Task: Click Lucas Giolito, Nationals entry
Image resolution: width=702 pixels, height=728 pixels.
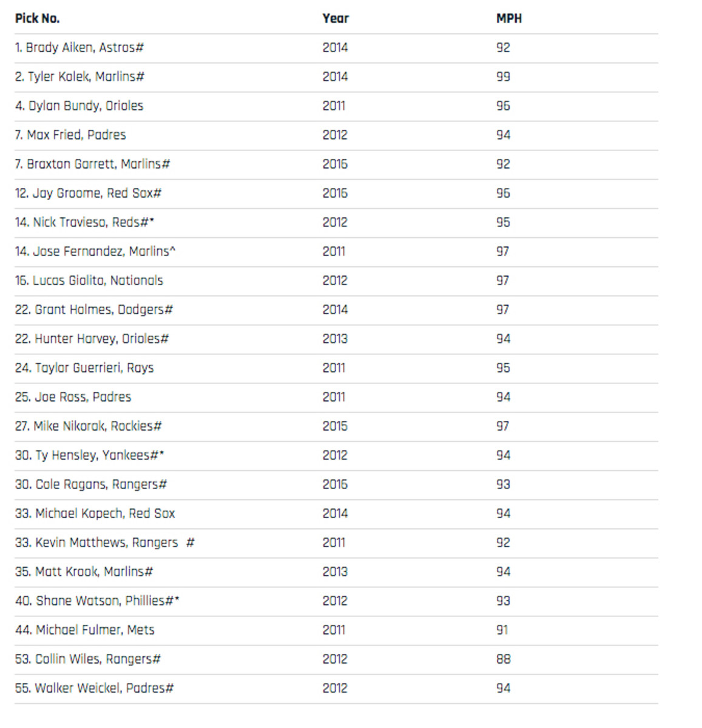Action: click(89, 280)
